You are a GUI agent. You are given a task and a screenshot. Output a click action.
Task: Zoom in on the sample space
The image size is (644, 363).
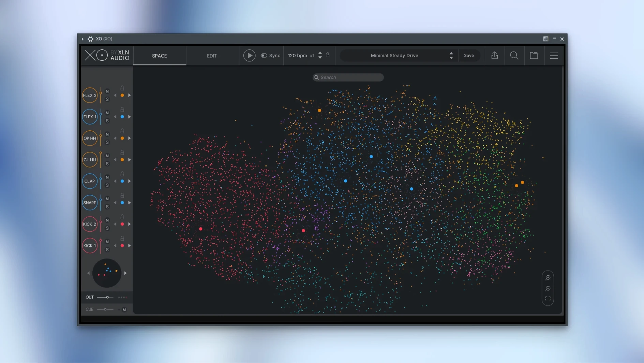[x=548, y=278]
